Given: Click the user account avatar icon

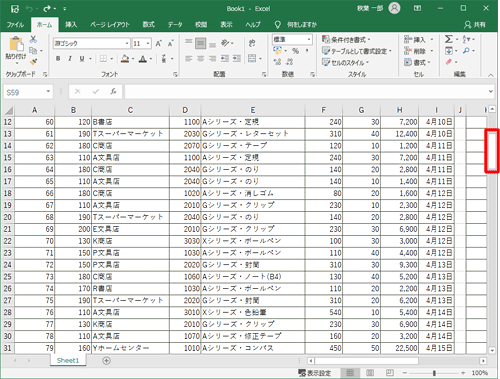Looking at the screenshot, I should [394, 8].
